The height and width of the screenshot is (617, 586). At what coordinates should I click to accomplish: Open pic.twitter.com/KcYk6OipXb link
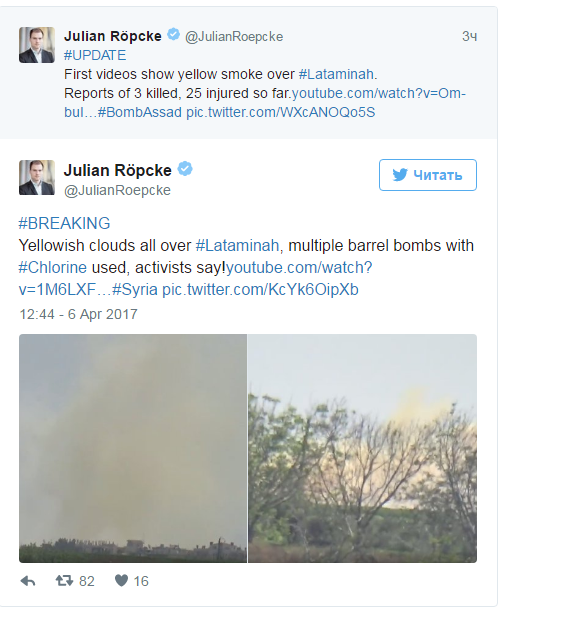pyautogui.click(x=260, y=290)
